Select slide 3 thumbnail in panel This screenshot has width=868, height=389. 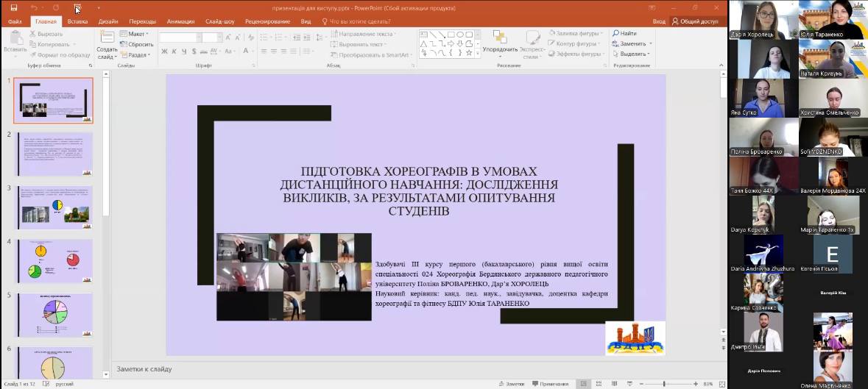coord(56,207)
